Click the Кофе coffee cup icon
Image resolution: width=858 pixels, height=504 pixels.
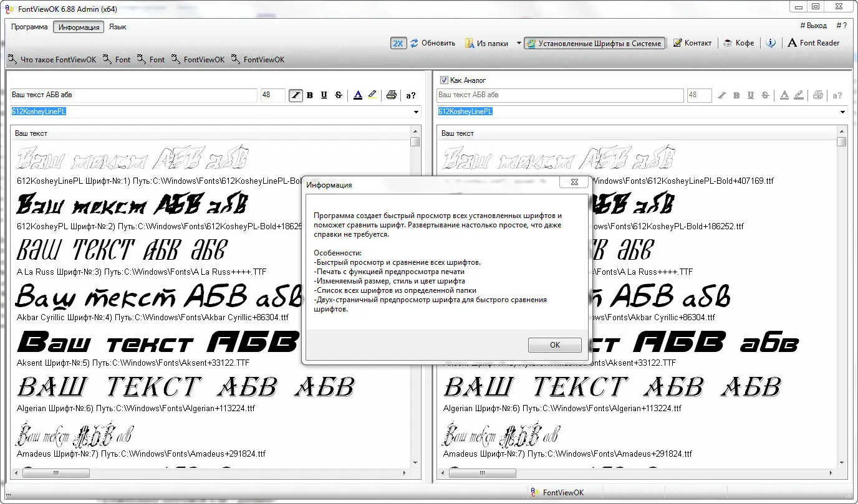(x=728, y=43)
